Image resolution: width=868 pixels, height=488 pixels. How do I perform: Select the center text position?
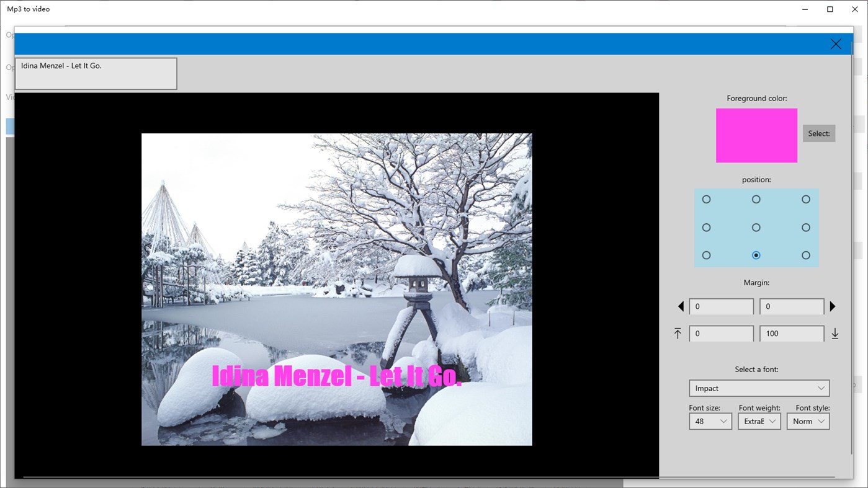(x=756, y=227)
